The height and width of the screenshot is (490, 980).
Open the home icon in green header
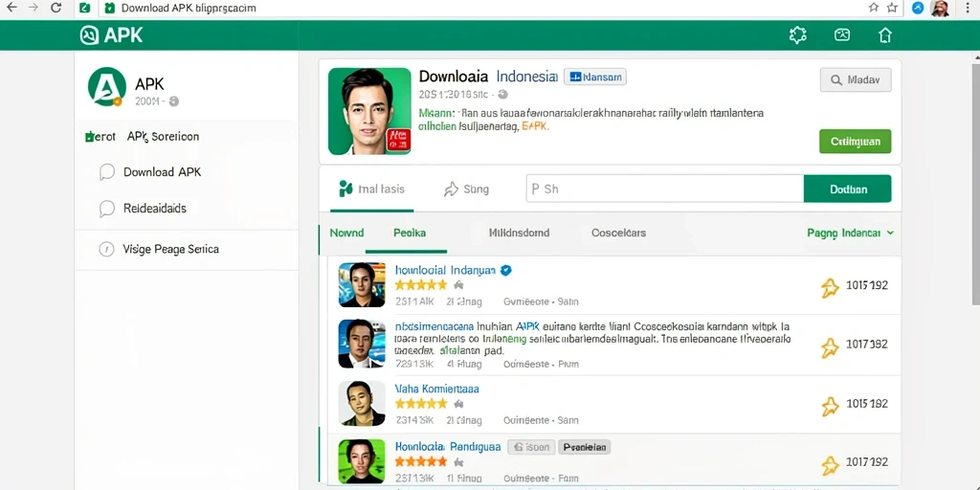click(885, 35)
